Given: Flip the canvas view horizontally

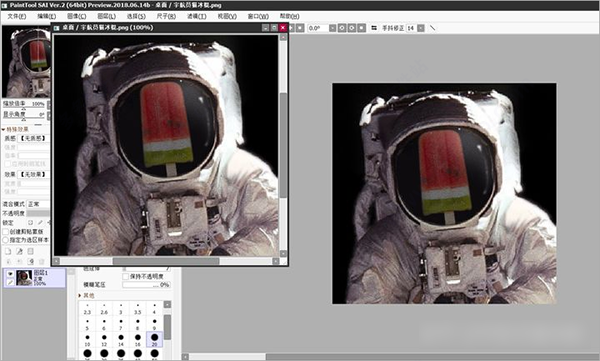Looking at the screenshot, I should [374, 28].
